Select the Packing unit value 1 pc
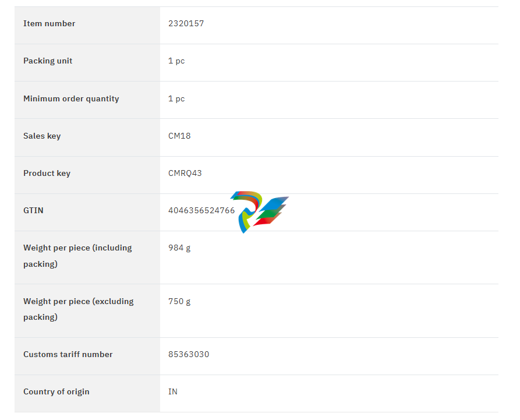This screenshot has height=420, width=520. coord(176,61)
